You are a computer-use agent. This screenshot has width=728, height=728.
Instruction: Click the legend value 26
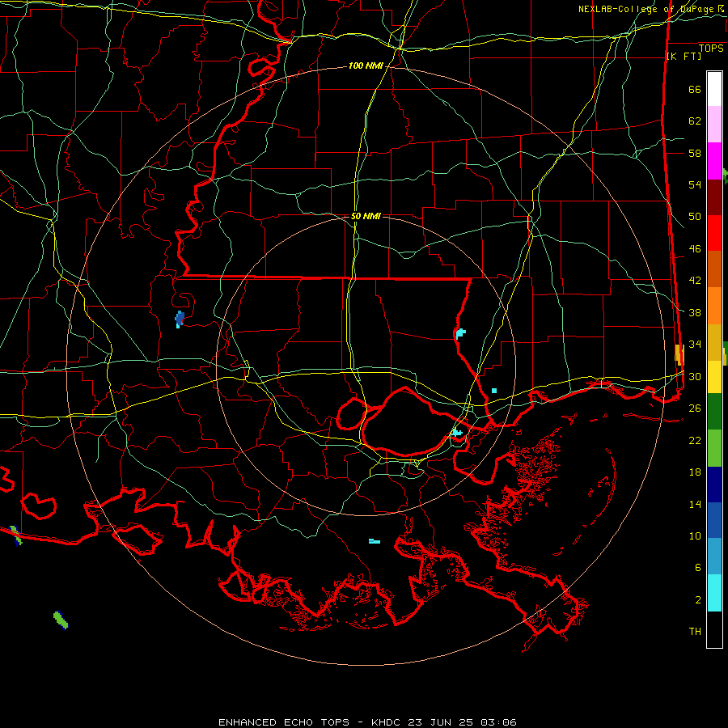tap(695, 408)
